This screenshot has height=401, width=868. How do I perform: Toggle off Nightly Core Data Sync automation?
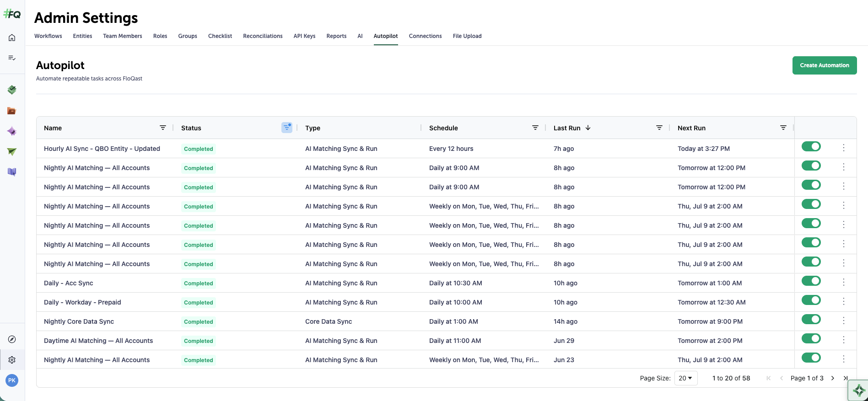pos(811,319)
